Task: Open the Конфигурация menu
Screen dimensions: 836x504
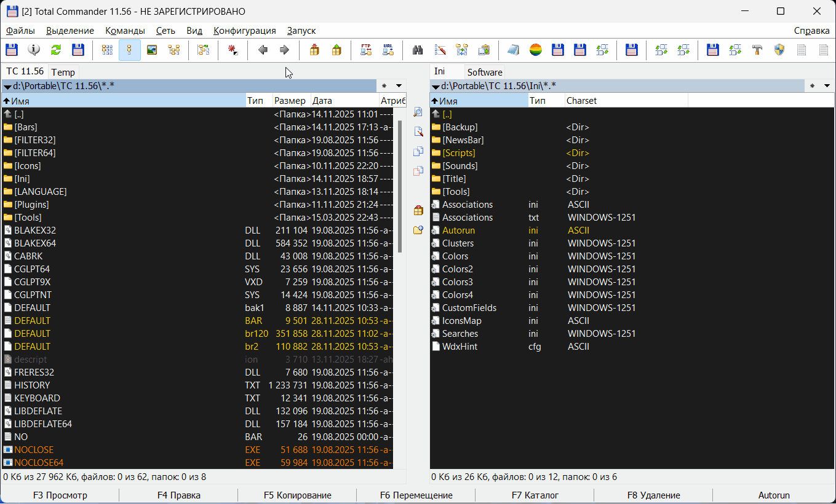Action: (244, 31)
